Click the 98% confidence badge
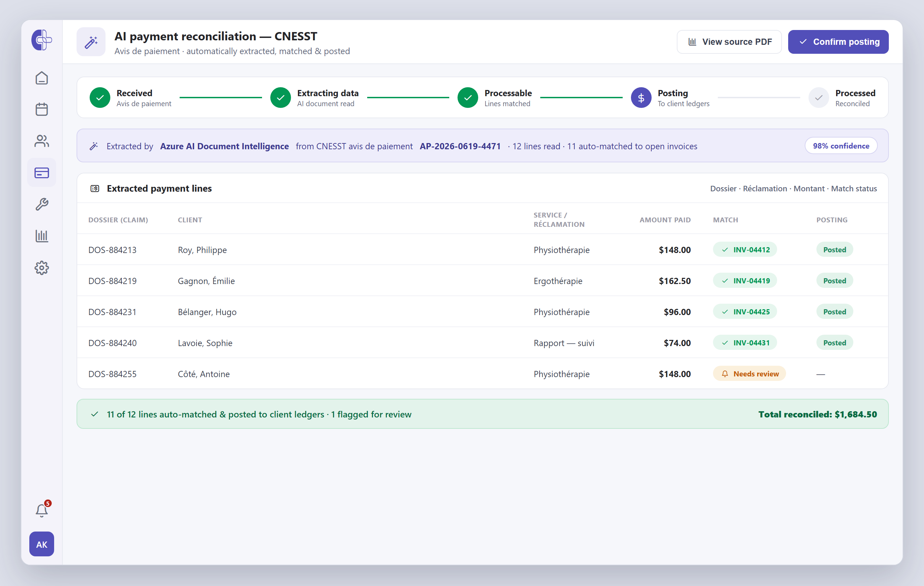Image resolution: width=924 pixels, height=586 pixels. tap(841, 146)
